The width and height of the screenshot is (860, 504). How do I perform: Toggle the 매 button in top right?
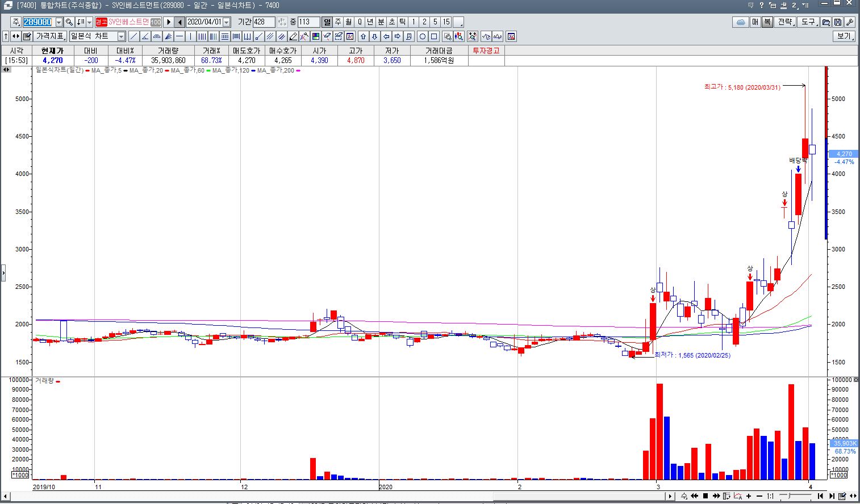tap(755, 22)
